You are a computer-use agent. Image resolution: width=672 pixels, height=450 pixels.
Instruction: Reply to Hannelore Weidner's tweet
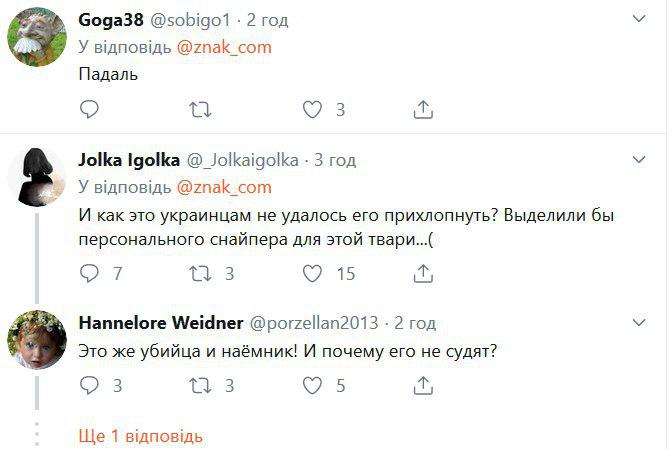pyautogui.click(x=89, y=385)
